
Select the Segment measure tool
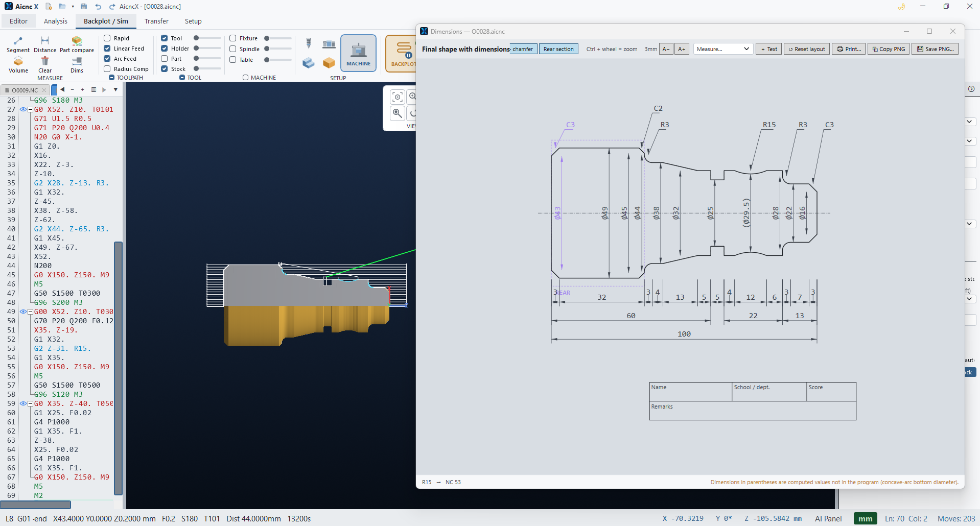coord(18,44)
